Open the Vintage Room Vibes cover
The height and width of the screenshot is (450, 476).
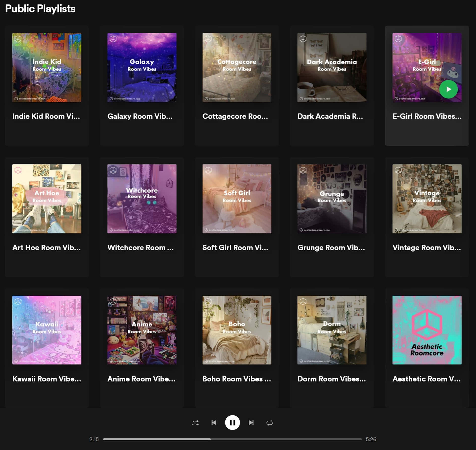(x=427, y=199)
